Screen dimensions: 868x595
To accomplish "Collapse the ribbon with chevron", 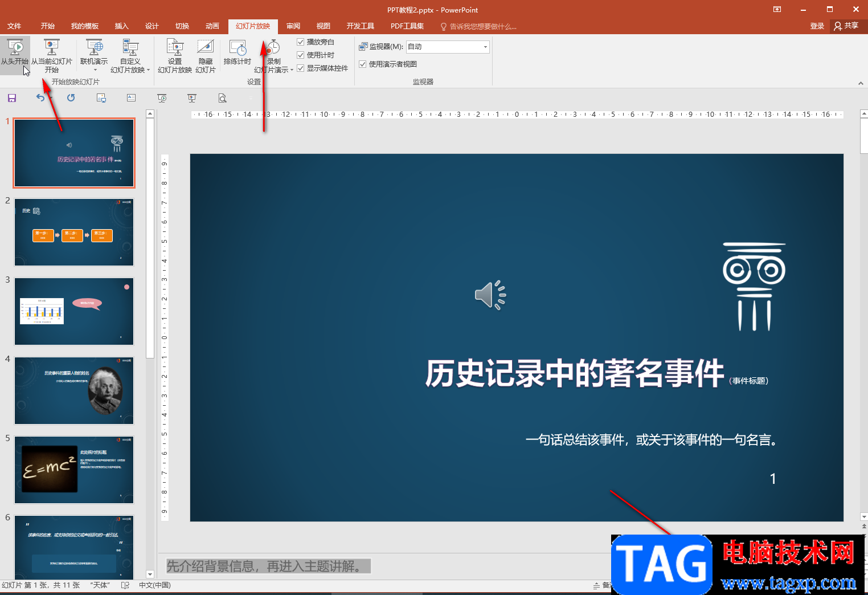I will 861,83.
